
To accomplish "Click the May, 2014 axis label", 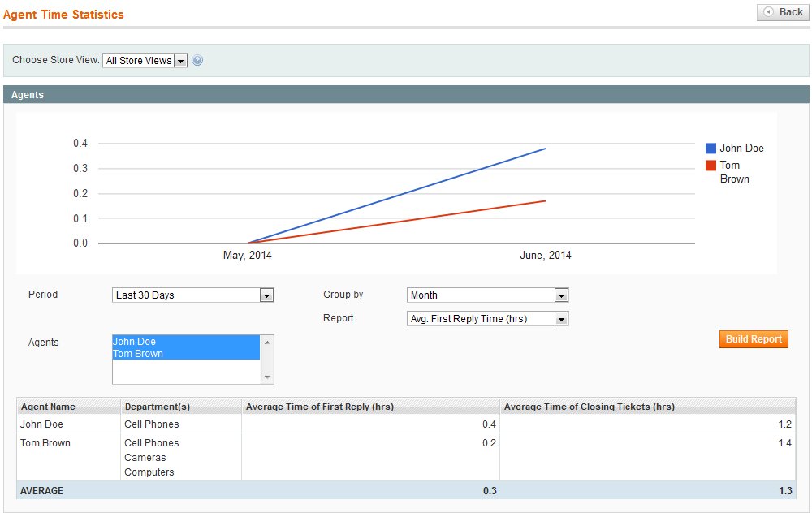I will (x=247, y=255).
